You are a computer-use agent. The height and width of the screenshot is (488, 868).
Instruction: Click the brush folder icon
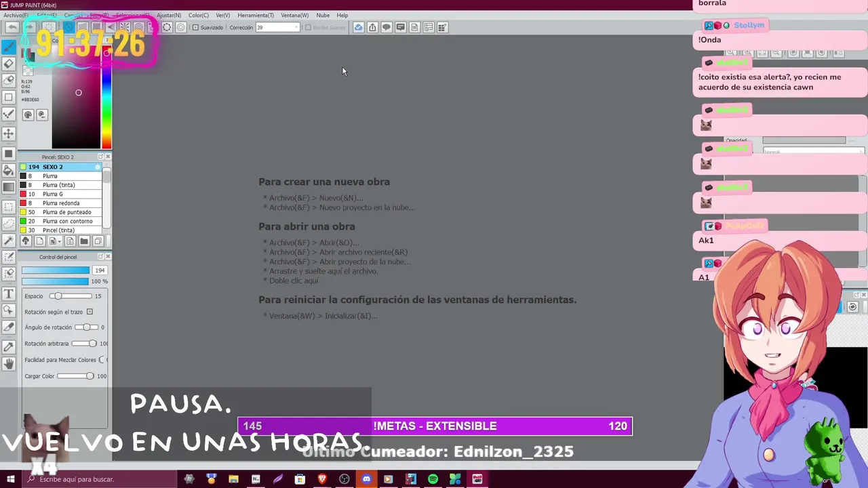[x=84, y=241]
